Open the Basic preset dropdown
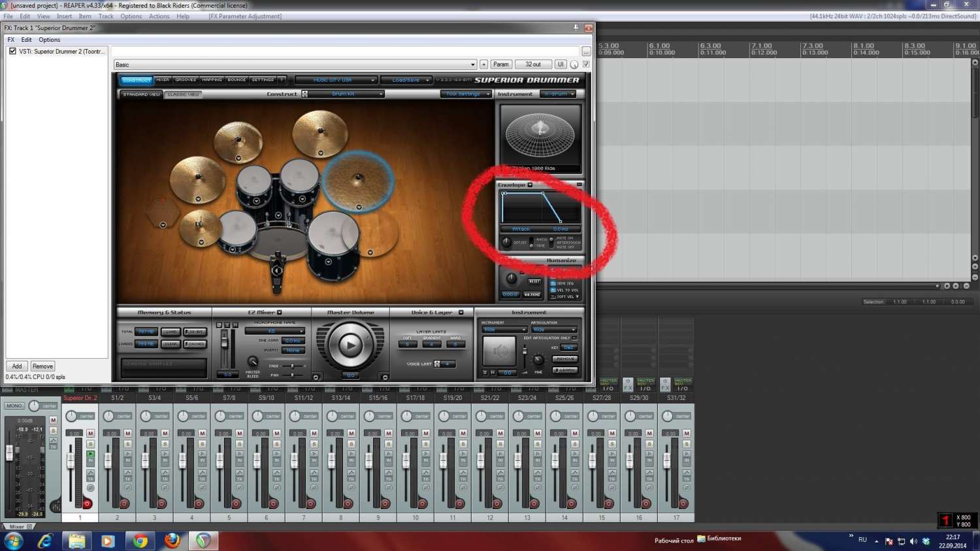Viewport: 980px width, 551px height. 295,65
